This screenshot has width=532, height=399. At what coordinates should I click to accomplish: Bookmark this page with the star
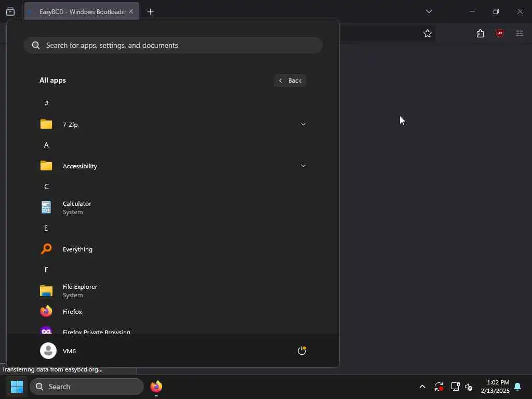click(428, 33)
